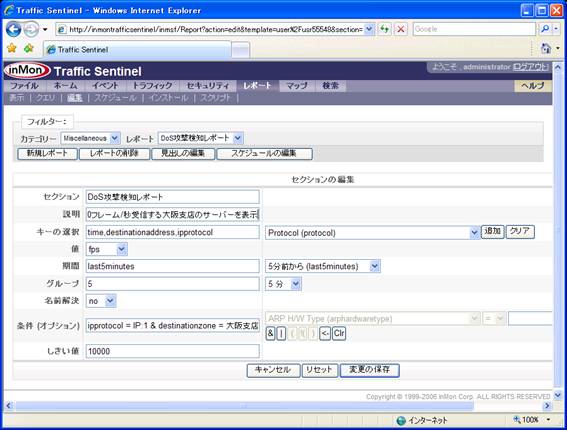Image resolution: width=567 pixels, height=430 pixels.
Task: Open the ファイル menu
Action: click(24, 86)
